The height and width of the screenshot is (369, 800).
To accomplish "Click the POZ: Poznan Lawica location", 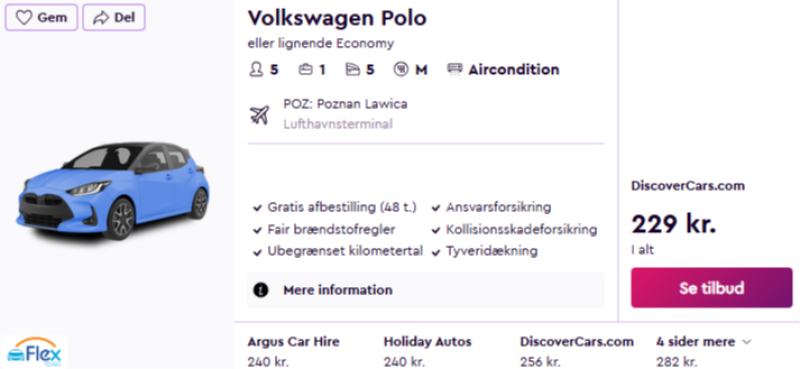I will pyautogui.click(x=345, y=104).
